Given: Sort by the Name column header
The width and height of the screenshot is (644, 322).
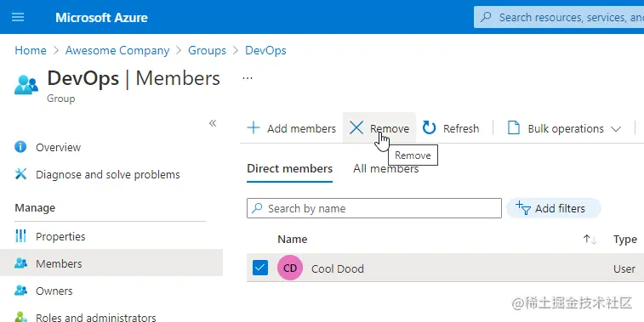Looking at the screenshot, I should (x=293, y=239).
